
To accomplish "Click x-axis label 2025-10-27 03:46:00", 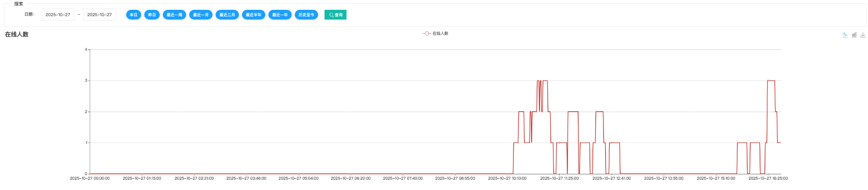I will click(246, 178).
